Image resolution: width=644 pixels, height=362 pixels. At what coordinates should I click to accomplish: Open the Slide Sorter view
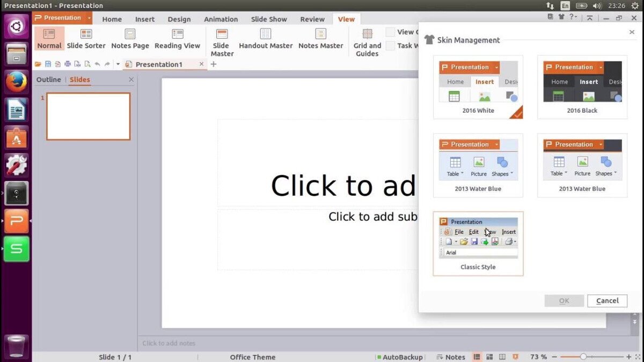(86, 39)
